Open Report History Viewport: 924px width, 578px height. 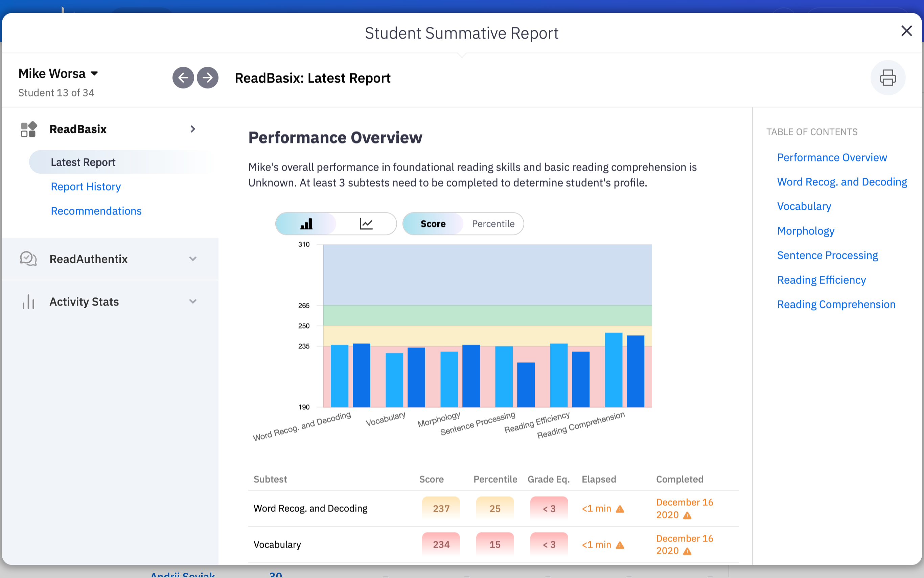pos(86,186)
